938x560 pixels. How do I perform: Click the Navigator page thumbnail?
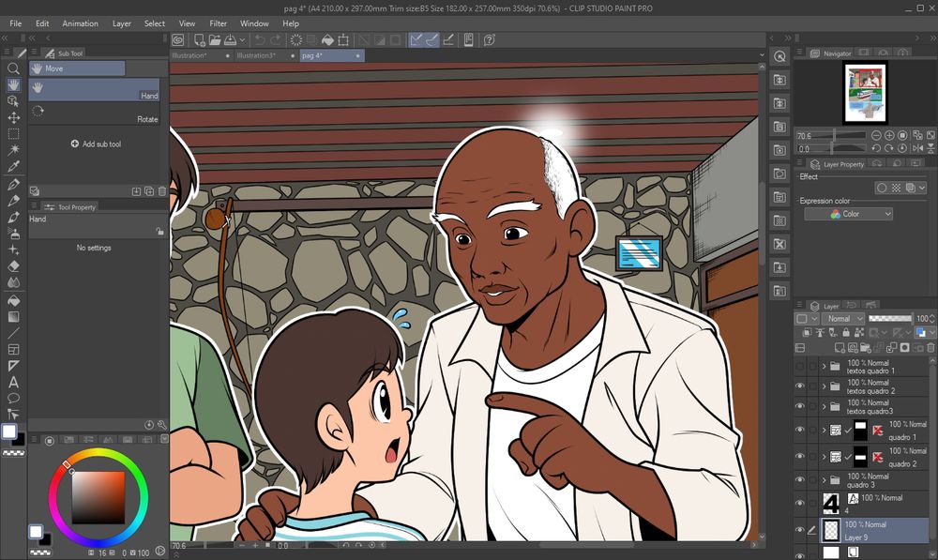point(864,93)
